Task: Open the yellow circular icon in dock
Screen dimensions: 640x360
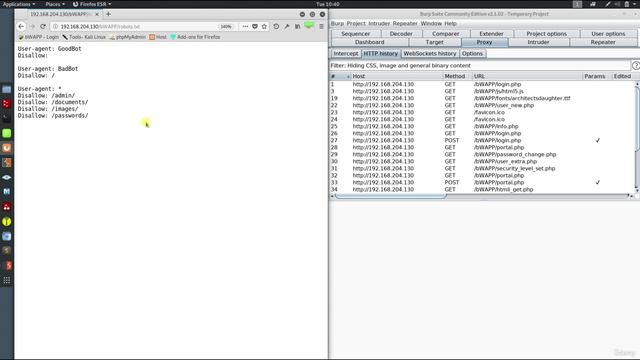Action: tap(7, 222)
